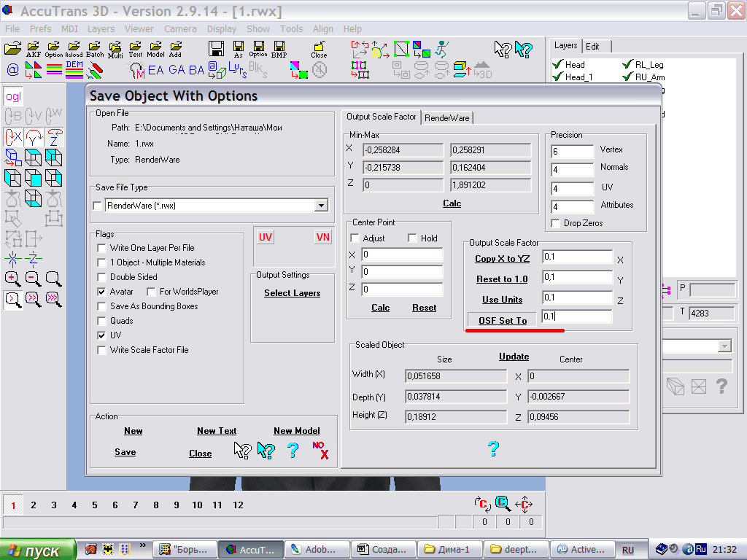Open the Windows пуск start button
This screenshot has height=560, width=747.
[x=38, y=550]
